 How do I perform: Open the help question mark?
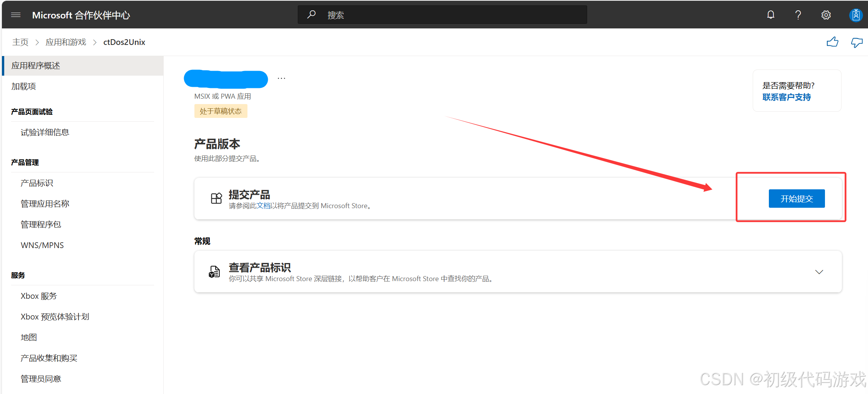(798, 15)
